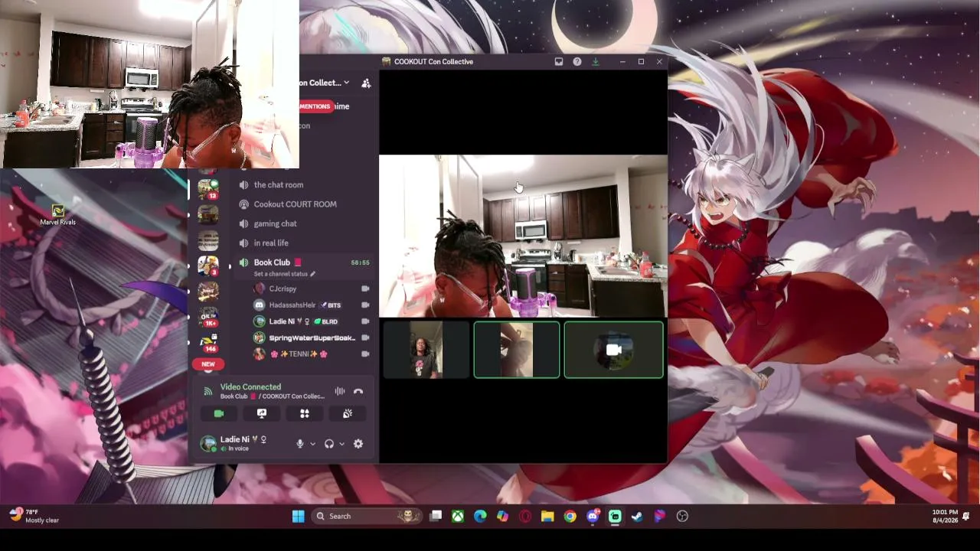Viewport: 980px width, 551px height.
Task: Switch to Discord from taskbar
Action: 593,517
